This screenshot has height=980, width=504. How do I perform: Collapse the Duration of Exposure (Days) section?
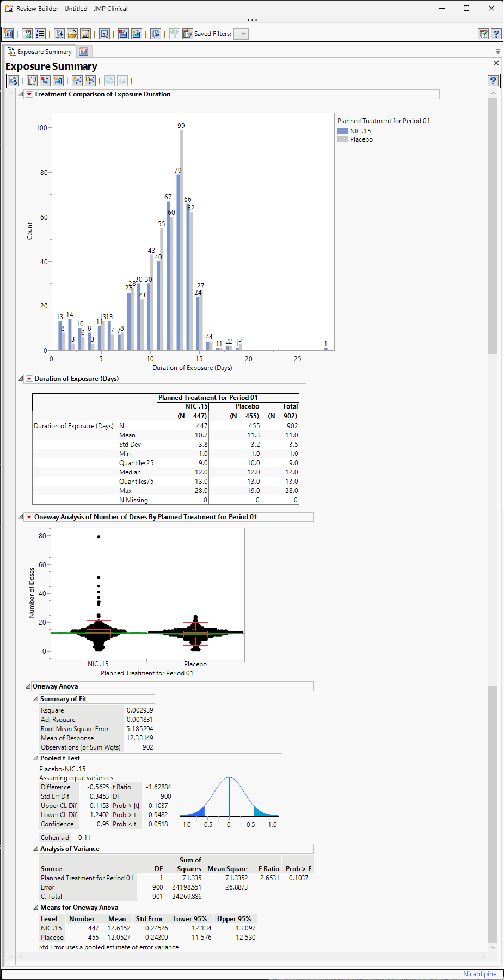pos(21,379)
